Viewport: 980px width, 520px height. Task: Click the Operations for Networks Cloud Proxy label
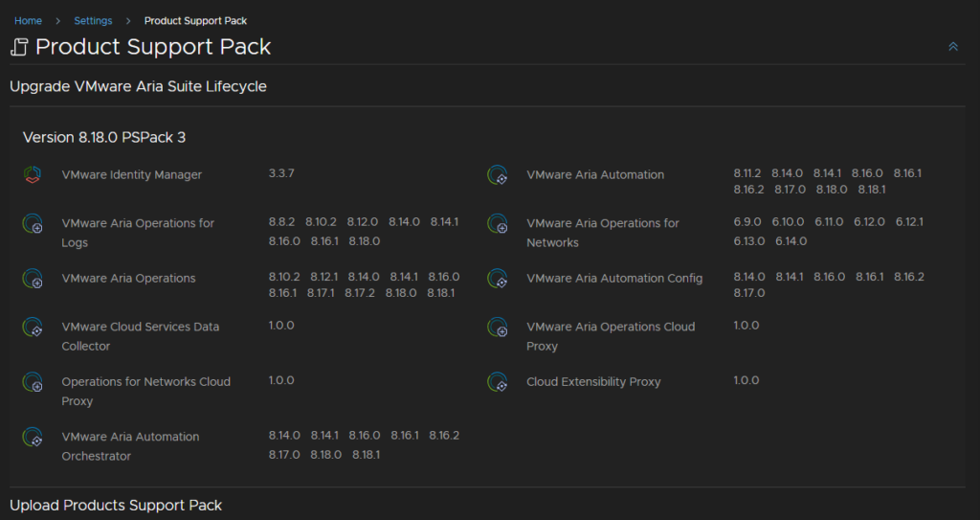(146, 391)
